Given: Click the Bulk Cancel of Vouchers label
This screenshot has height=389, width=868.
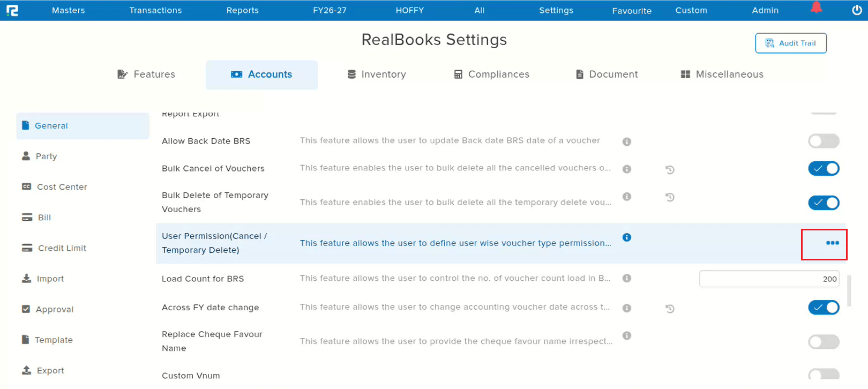Looking at the screenshot, I should coord(213,168).
